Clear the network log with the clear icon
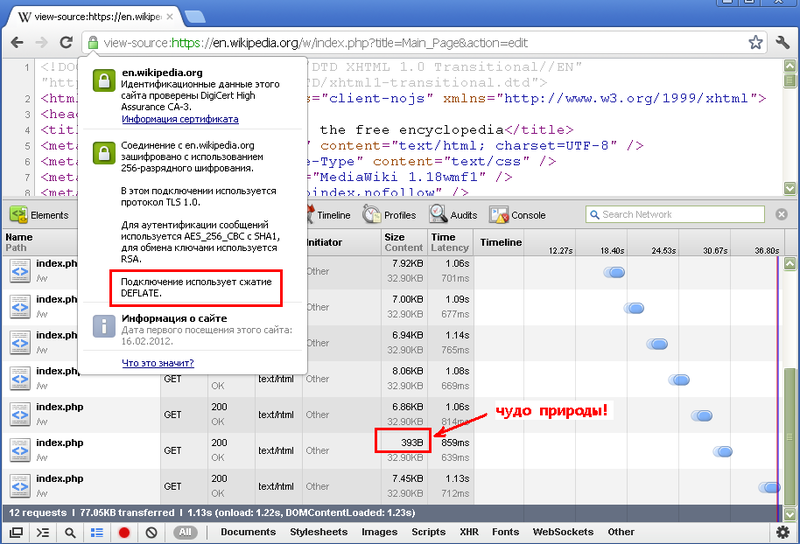The image size is (800, 544). click(151, 532)
